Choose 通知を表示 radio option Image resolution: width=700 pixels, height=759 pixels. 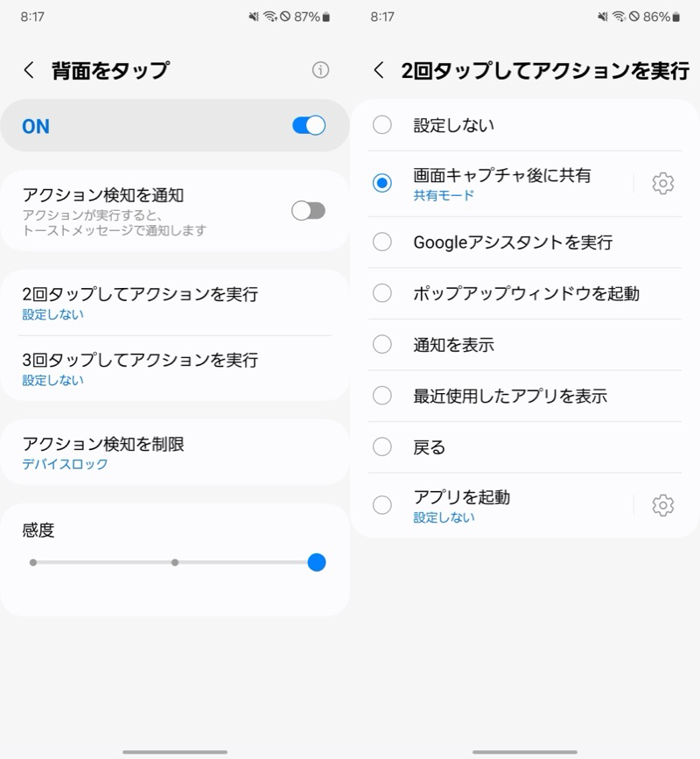click(x=382, y=345)
